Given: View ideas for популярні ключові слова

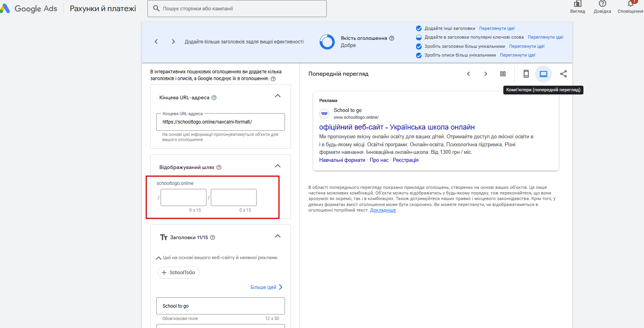Looking at the screenshot, I should (546, 37).
